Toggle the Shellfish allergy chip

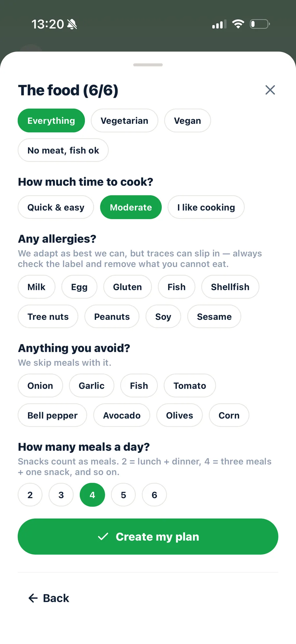point(230,287)
